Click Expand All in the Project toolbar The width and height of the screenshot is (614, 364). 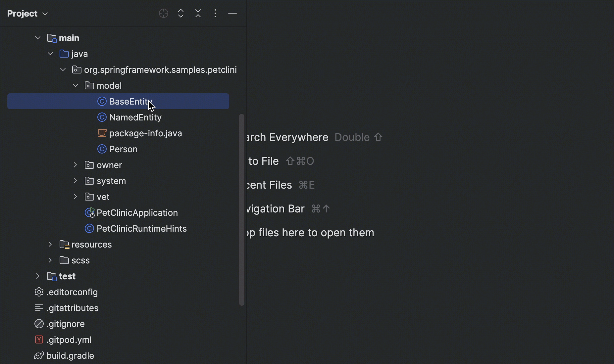[x=181, y=13]
